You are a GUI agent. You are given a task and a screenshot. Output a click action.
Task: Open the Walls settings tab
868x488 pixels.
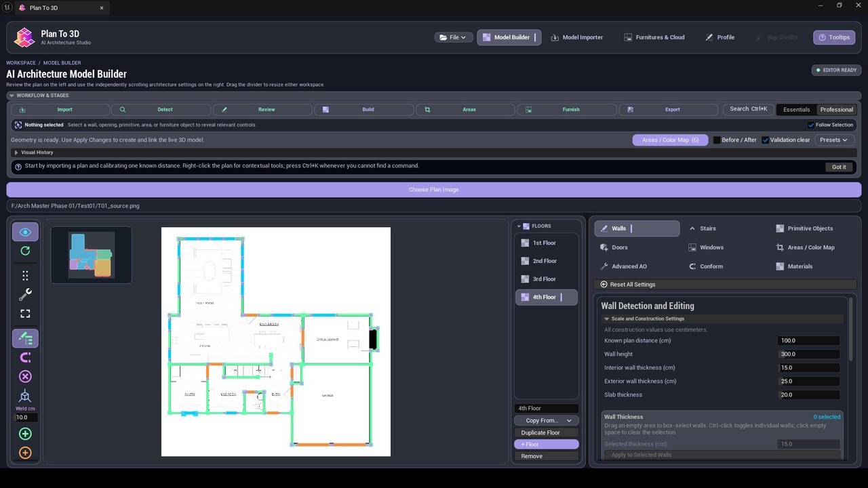[x=637, y=228]
